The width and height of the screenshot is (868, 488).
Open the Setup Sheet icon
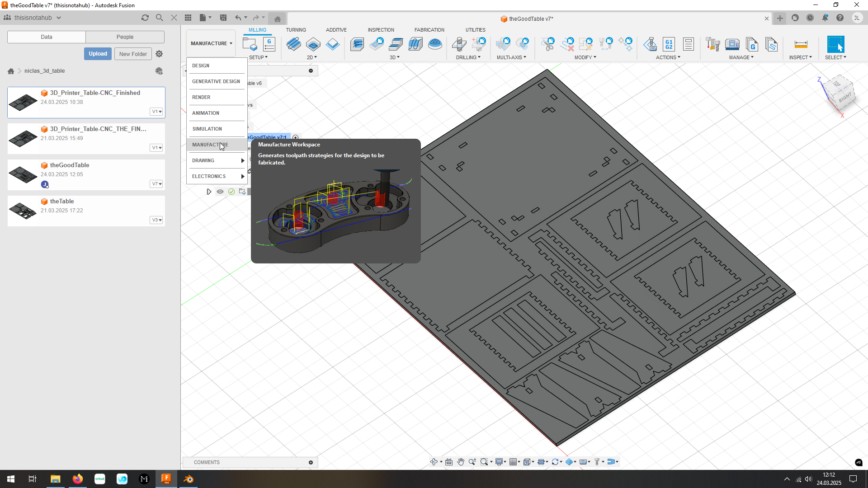tap(689, 44)
